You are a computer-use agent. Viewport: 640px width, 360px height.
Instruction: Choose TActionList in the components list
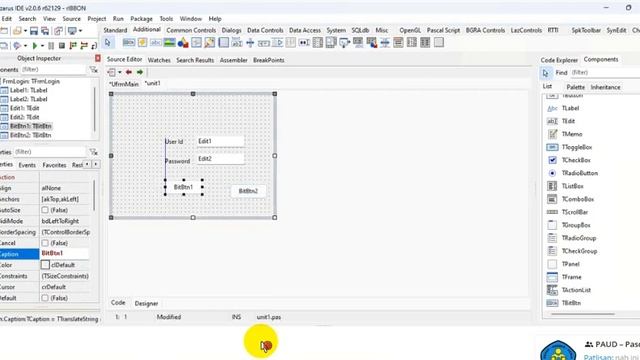point(576,290)
